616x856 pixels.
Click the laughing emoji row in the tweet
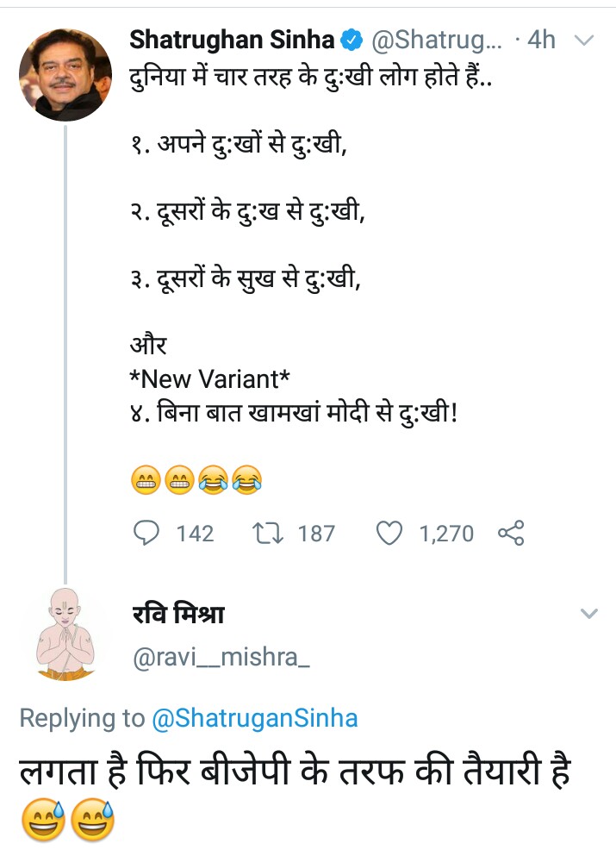point(196,479)
